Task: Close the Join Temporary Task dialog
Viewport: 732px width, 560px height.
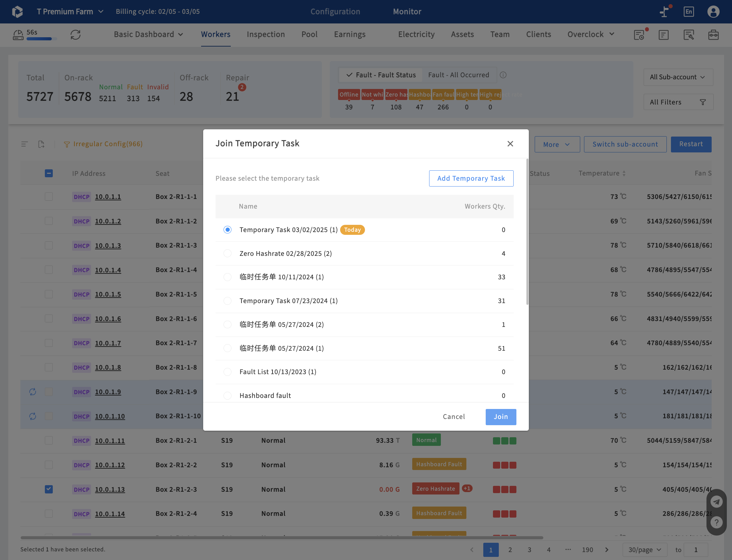Action: [x=510, y=143]
